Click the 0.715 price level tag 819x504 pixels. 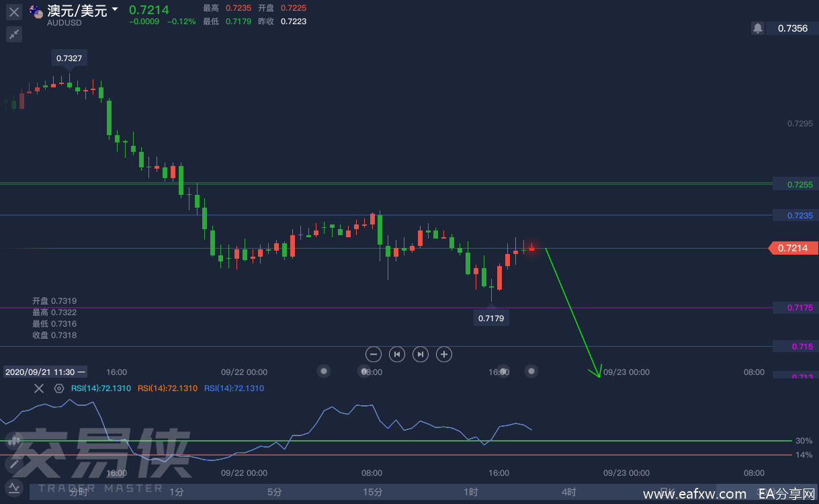(794, 347)
